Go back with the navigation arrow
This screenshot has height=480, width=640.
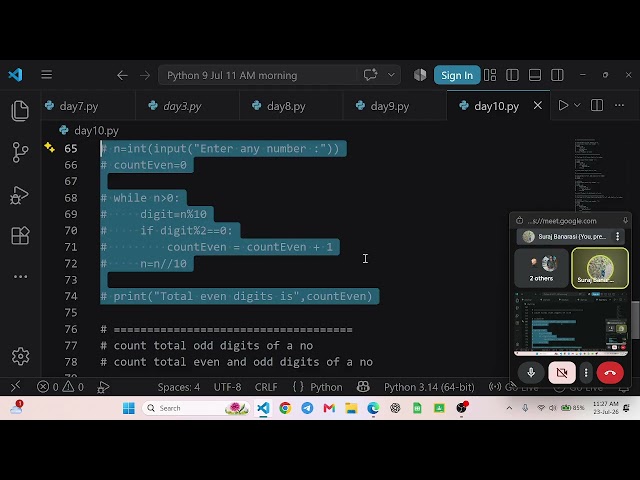click(122, 76)
